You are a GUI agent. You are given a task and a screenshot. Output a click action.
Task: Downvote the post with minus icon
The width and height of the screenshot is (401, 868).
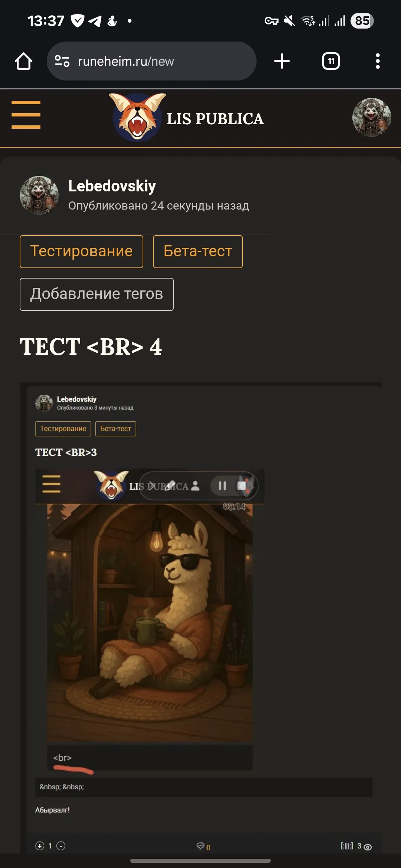61,846
